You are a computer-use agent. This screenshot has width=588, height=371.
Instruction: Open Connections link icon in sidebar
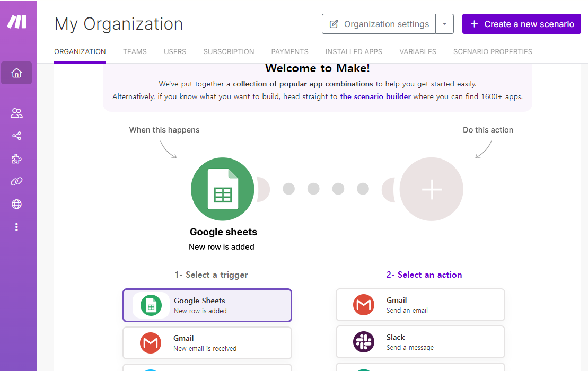pyautogui.click(x=16, y=181)
